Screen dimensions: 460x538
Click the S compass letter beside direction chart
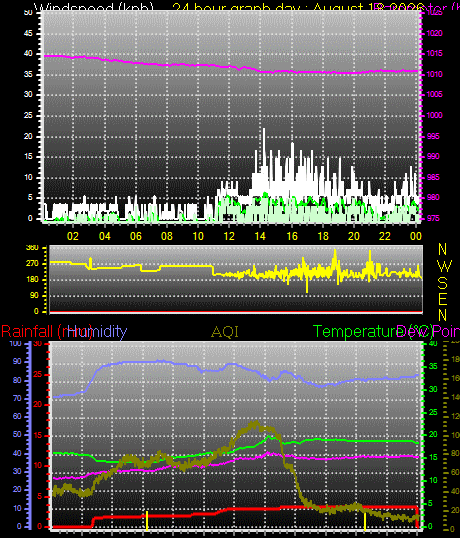point(443,283)
